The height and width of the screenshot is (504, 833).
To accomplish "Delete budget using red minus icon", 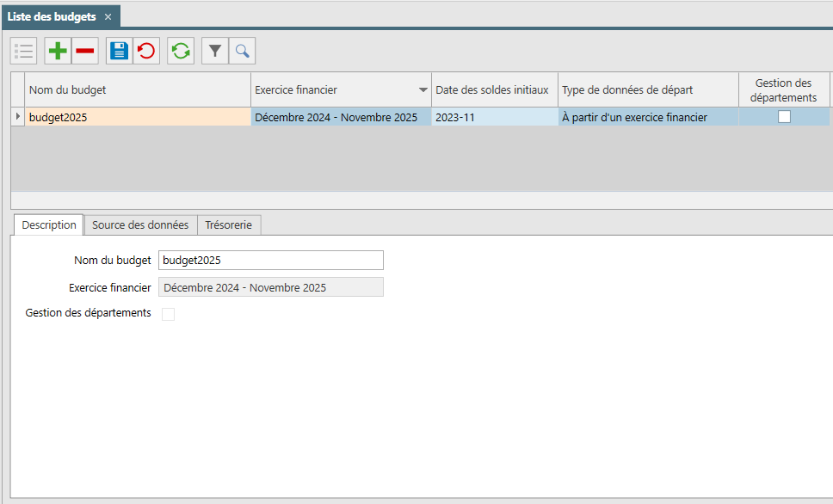I will (85, 51).
